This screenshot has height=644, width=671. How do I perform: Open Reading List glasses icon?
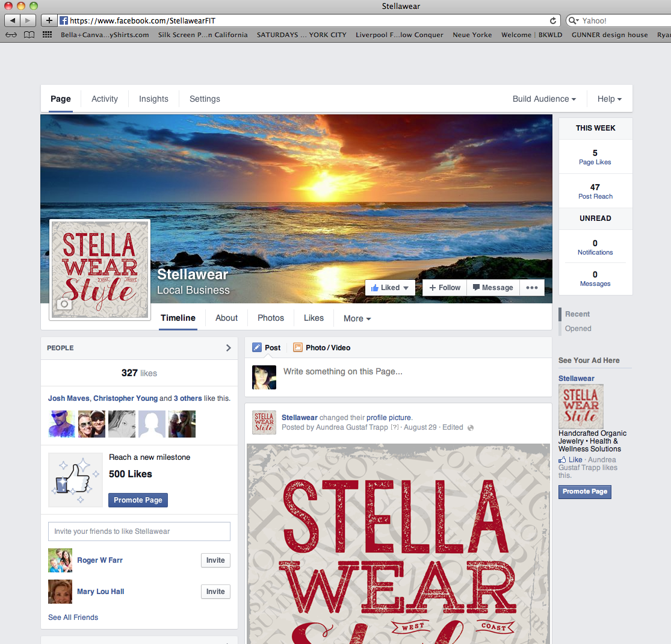(11, 35)
